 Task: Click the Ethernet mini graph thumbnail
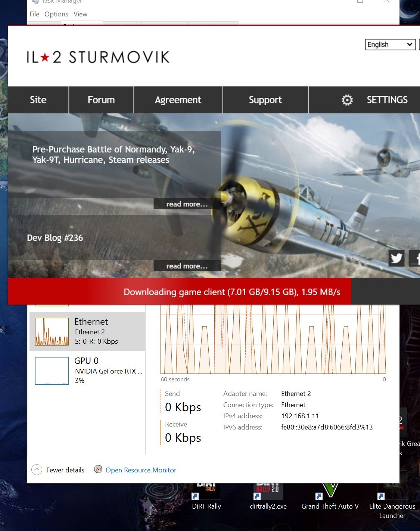(x=52, y=332)
